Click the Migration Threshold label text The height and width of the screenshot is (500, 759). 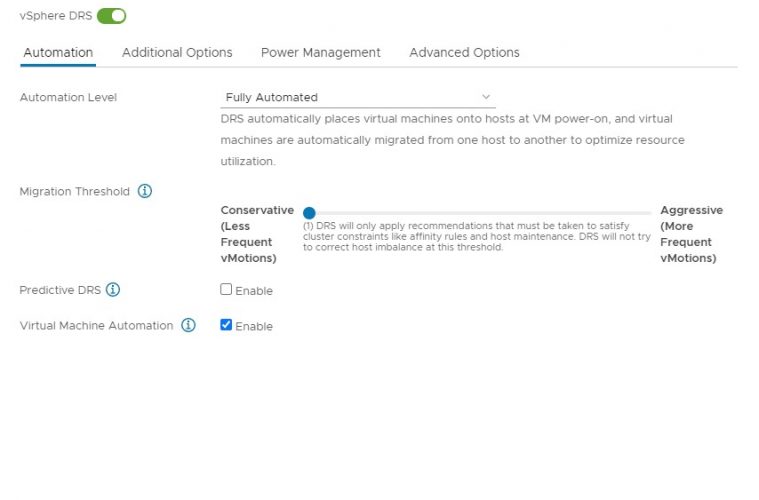point(75,191)
